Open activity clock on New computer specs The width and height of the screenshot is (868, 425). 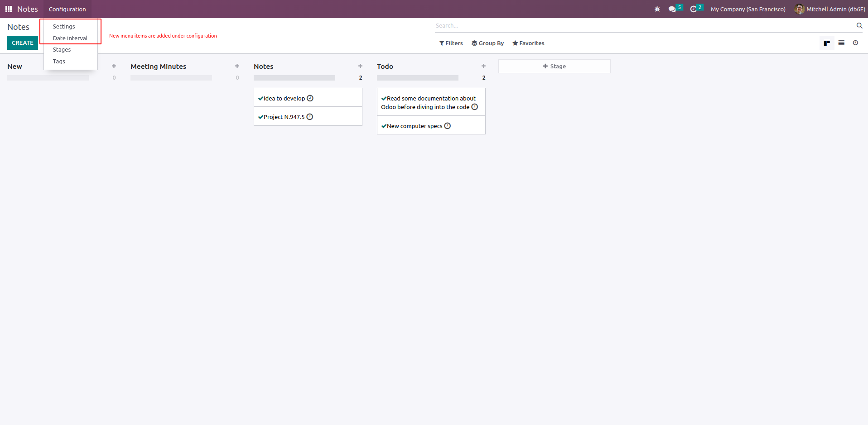(x=448, y=126)
